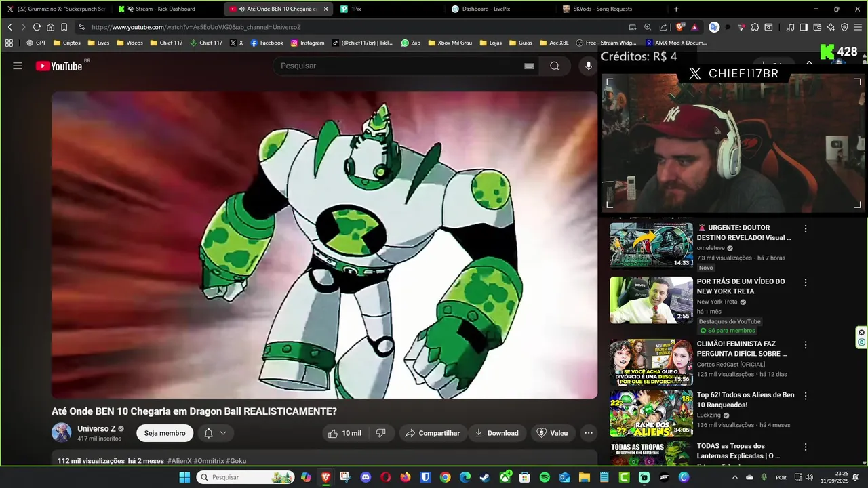The image size is (868, 488).
Task: Open options for CLIMÃO! FEMINISTA video
Action: [806, 345]
